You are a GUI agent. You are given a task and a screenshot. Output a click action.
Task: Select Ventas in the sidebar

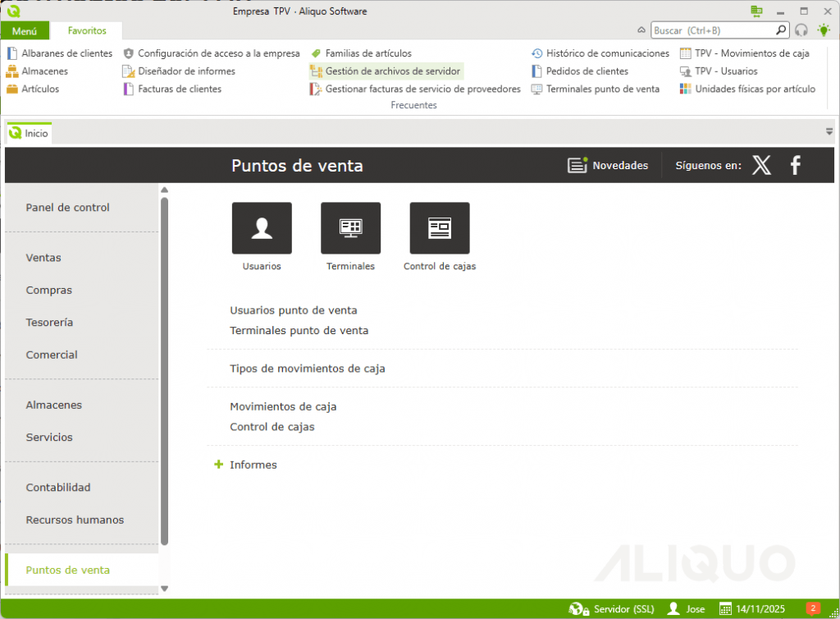pos(43,258)
